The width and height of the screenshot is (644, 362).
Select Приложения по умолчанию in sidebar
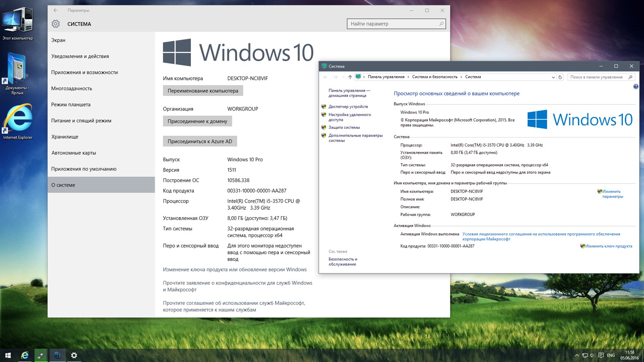pyautogui.click(x=101, y=169)
